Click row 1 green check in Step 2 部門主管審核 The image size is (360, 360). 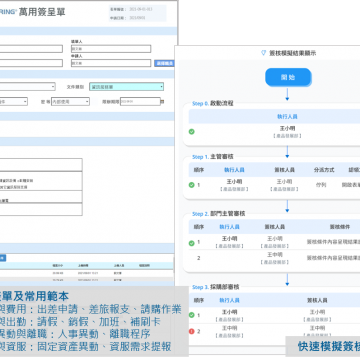click(192, 243)
